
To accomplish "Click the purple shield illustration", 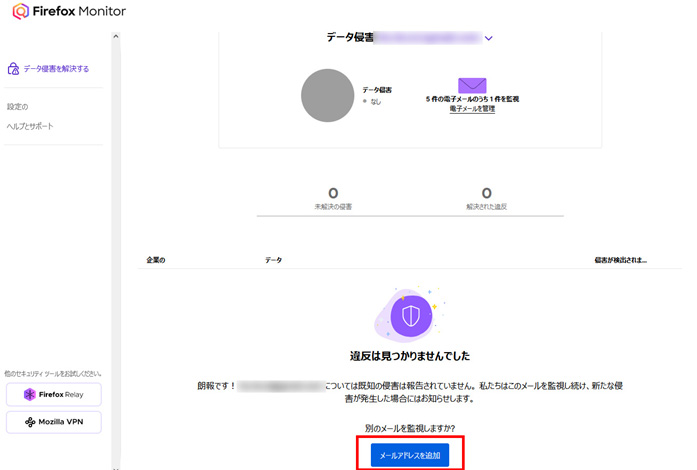I will [410, 317].
